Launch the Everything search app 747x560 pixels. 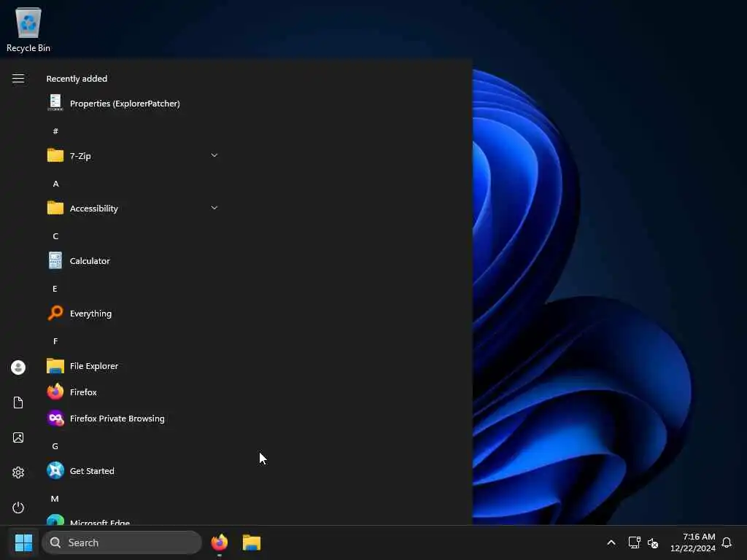[x=133, y=314]
